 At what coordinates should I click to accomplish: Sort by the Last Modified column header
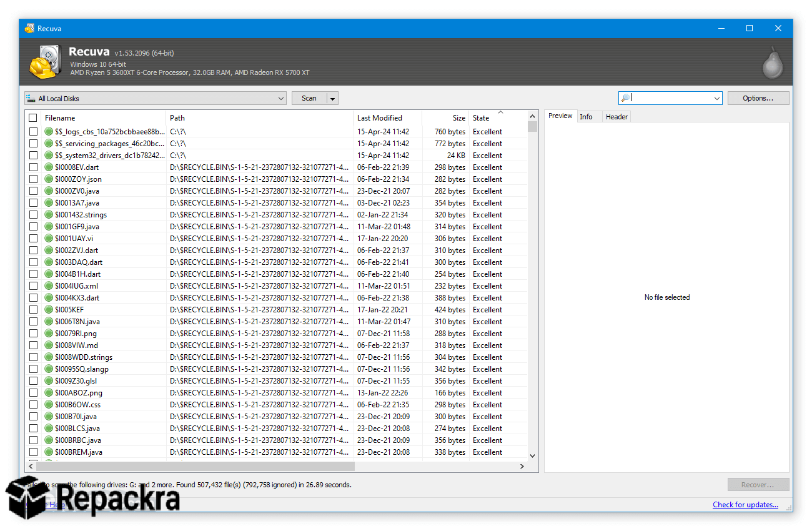pyautogui.click(x=388, y=117)
